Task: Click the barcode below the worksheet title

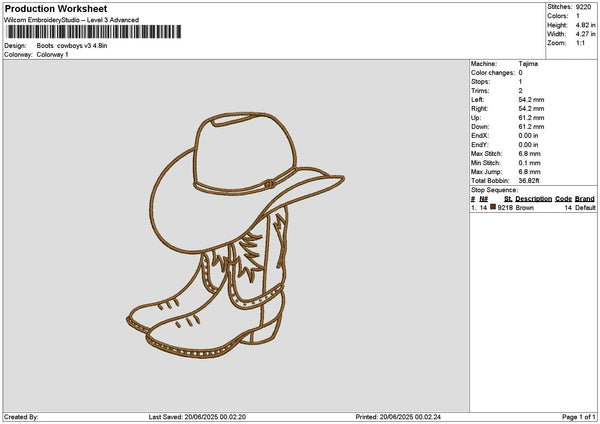Action: click(x=93, y=32)
